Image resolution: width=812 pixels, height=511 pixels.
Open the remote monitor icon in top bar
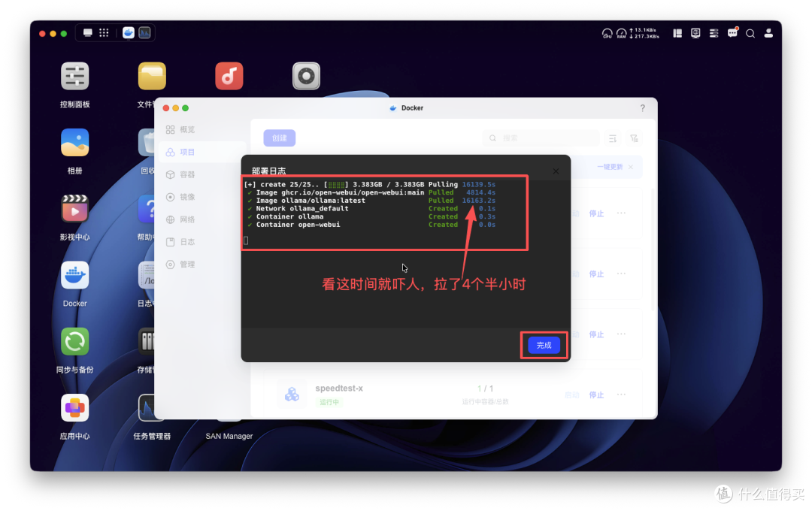(695, 33)
